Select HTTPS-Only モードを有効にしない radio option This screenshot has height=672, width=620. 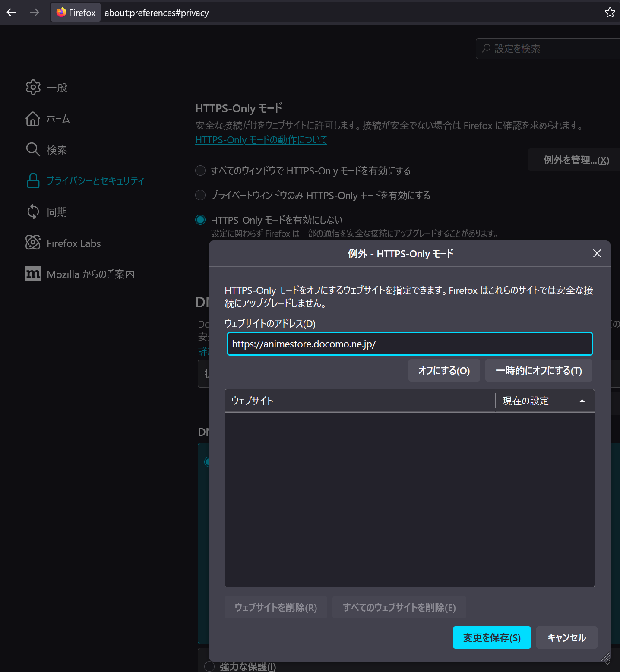click(x=200, y=220)
